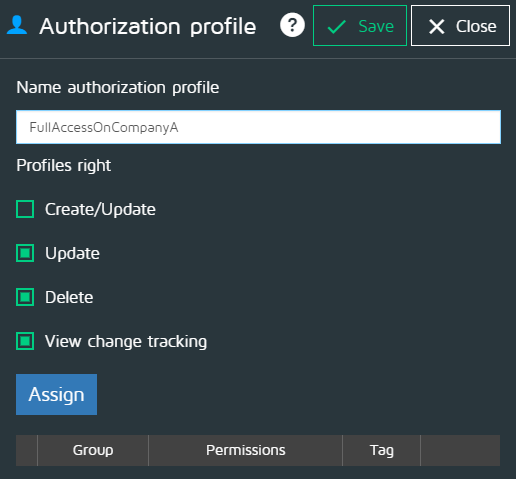Viewport: 516px width, 479px height.
Task: Sort by the Group column header
Action: (93, 450)
